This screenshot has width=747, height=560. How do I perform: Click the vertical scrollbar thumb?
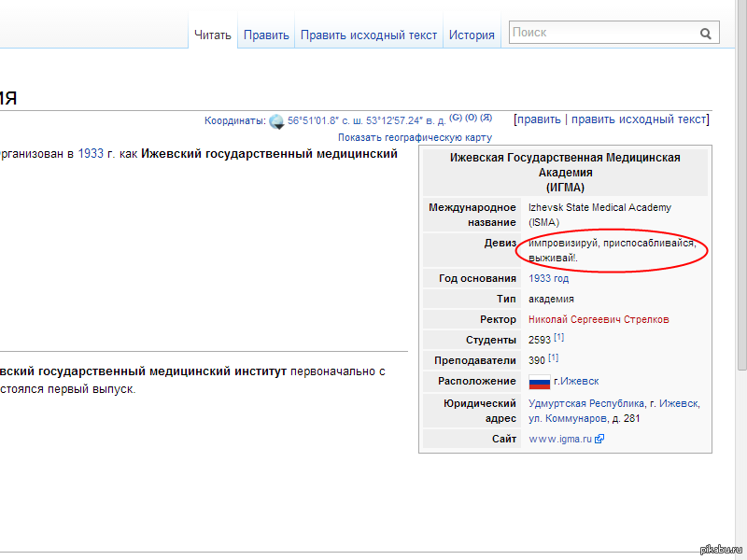(x=741, y=185)
